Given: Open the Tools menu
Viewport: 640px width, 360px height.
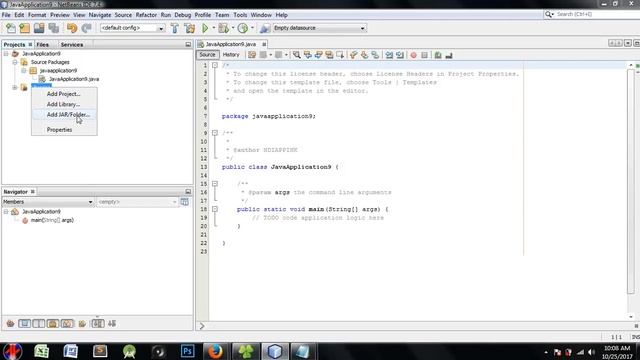Looking at the screenshot, I should (240, 15).
